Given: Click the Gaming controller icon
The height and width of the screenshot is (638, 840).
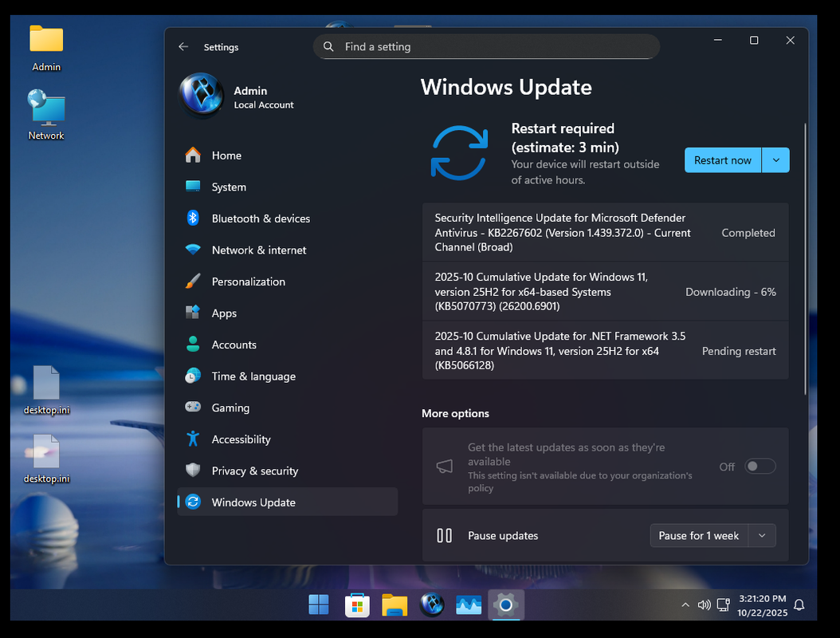Looking at the screenshot, I should pyautogui.click(x=193, y=407).
